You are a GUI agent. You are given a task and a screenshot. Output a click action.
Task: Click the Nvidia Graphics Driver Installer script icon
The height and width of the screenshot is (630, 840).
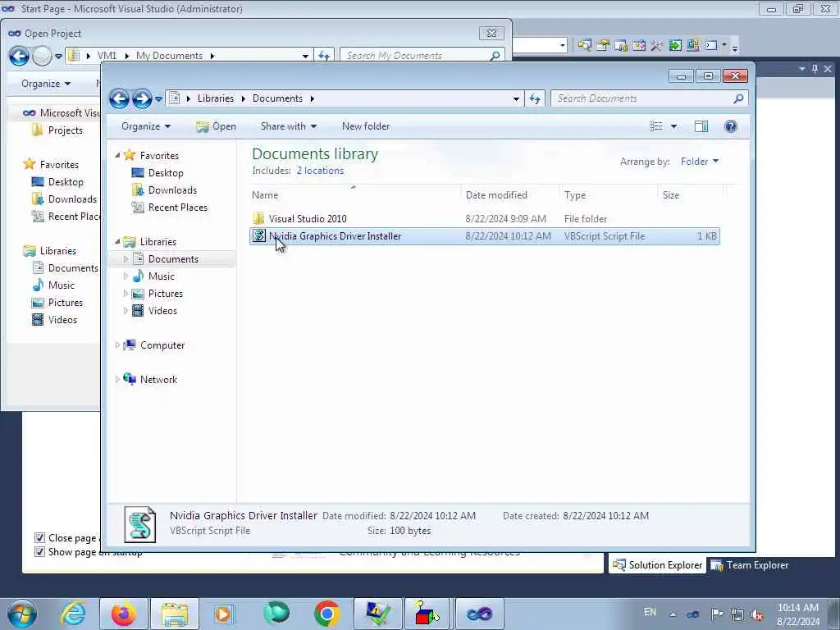tap(258, 235)
